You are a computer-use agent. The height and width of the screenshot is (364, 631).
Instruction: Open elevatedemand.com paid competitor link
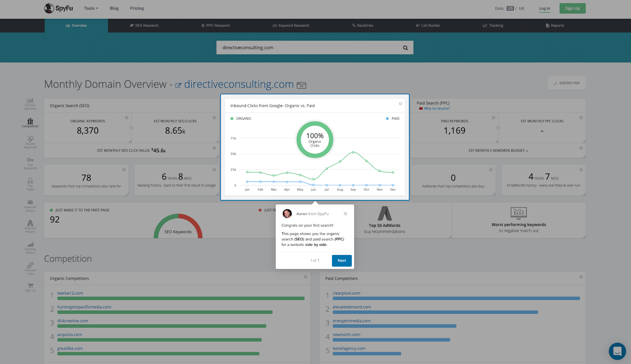(x=352, y=307)
